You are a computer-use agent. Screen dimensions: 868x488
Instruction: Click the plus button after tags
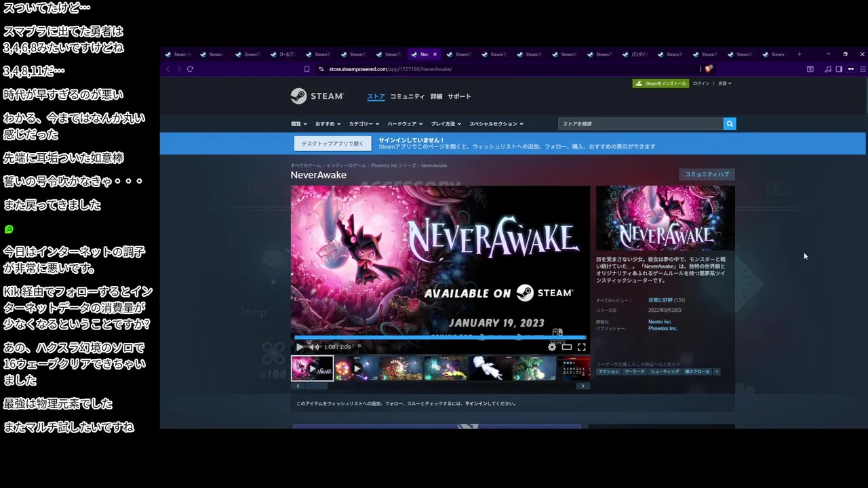point(716,371)
